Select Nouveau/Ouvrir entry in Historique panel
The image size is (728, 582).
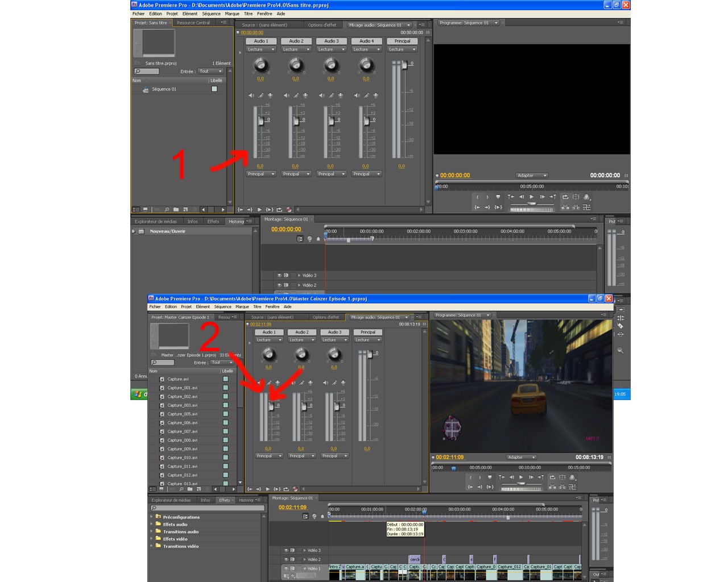[x=168, y=231]
